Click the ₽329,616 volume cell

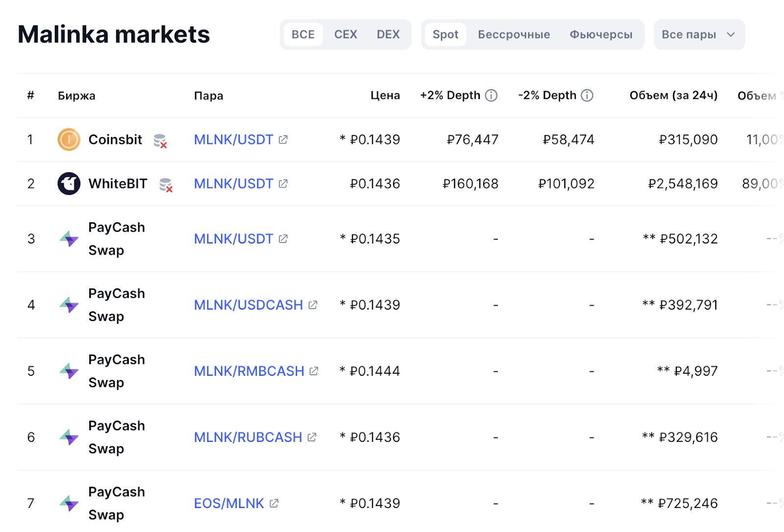tap(688, 437)
